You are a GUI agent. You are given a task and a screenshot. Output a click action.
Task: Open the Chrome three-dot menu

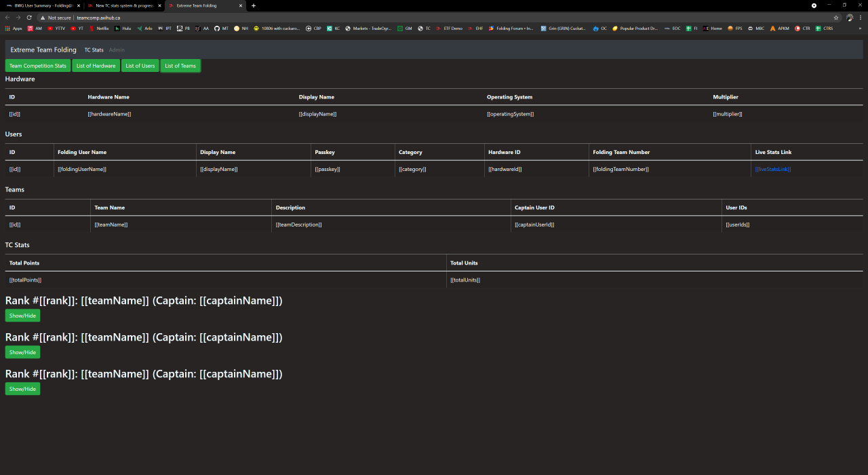(x=861, y=18)
